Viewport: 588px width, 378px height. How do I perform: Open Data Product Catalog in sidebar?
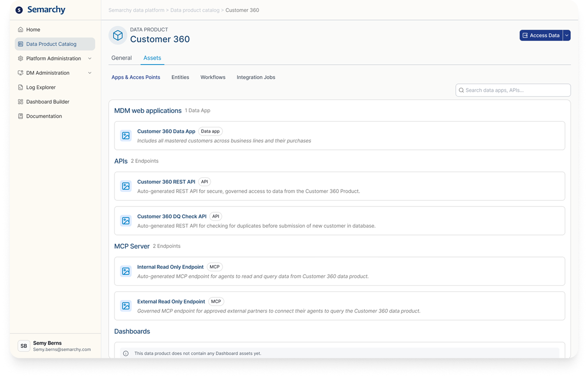(55, 44)
